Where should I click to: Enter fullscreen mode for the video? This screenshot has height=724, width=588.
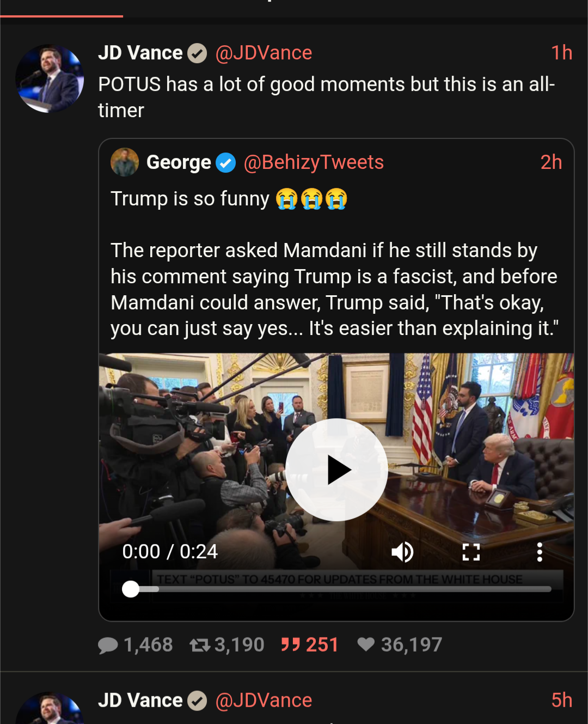click(x=471, y=552)
